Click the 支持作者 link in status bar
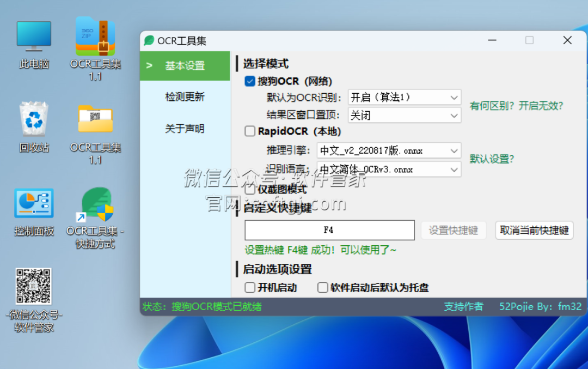This screenshot has height=369, width=588. click(x=463, y=307)
